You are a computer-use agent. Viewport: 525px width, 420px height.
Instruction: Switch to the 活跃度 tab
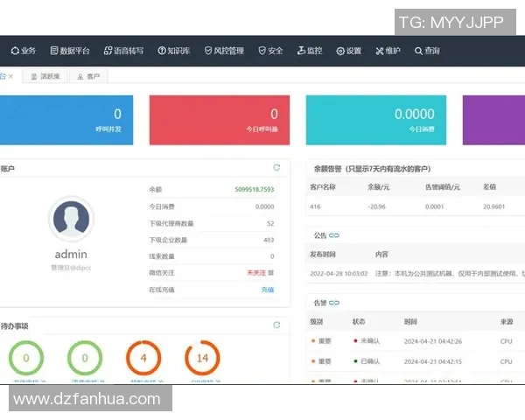[x=45, y=76]
